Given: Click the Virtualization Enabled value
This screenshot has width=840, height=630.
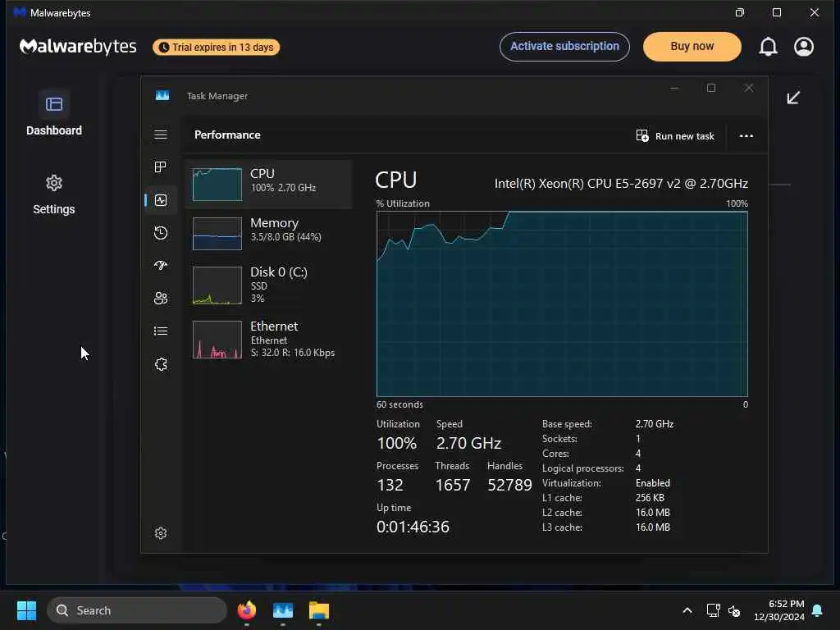Looking at the screenshot, I should 652,483.
